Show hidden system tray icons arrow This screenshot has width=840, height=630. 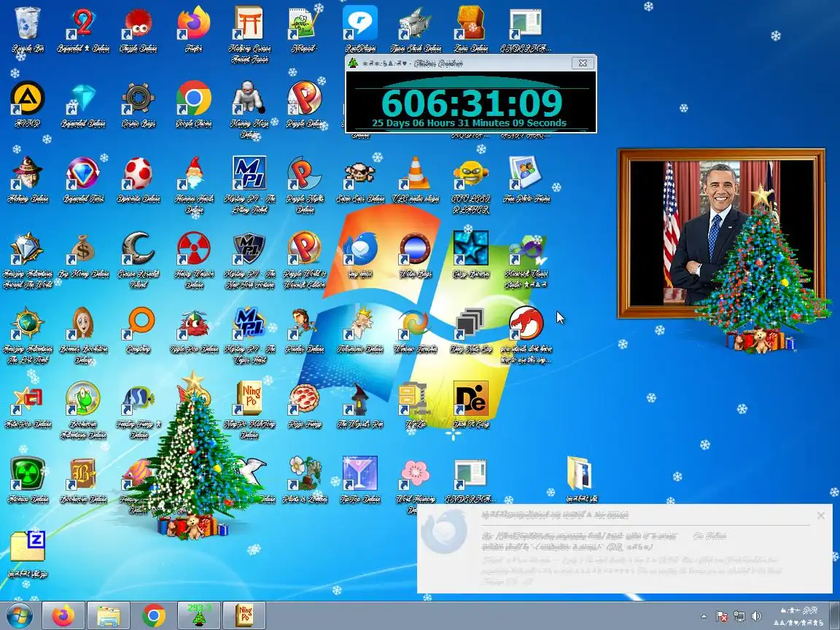[704, 616]
